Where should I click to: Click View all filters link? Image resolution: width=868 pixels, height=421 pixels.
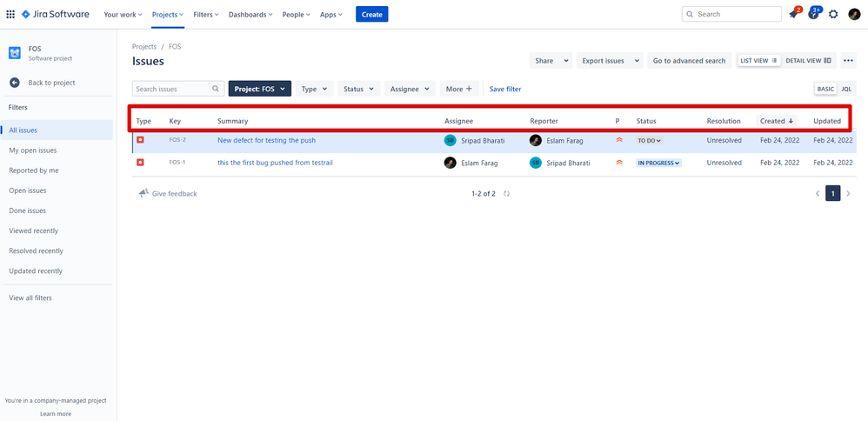pos(30,298)
